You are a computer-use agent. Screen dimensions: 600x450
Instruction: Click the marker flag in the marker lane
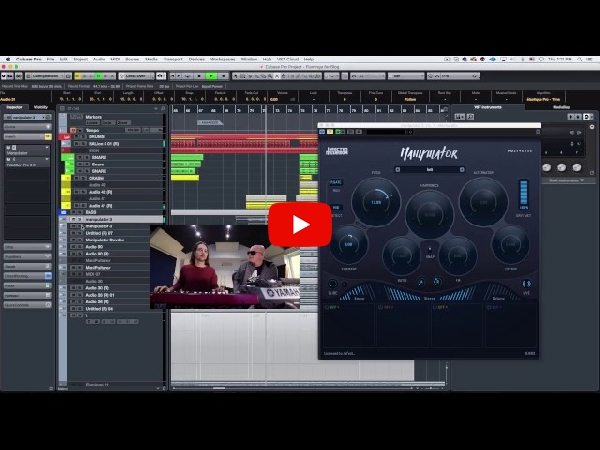point(210,122)
